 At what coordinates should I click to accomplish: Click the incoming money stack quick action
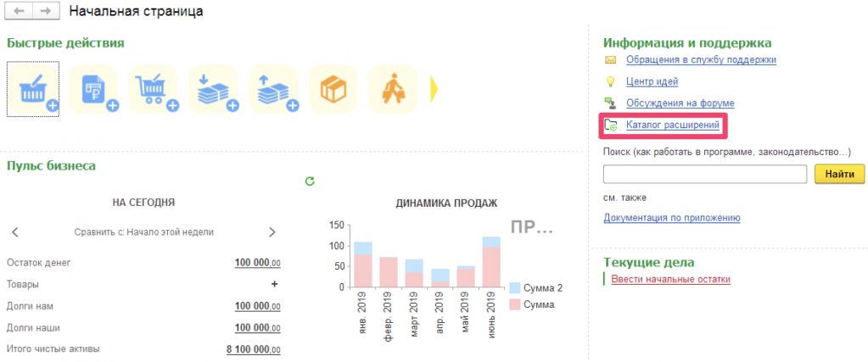pos(213,89)
